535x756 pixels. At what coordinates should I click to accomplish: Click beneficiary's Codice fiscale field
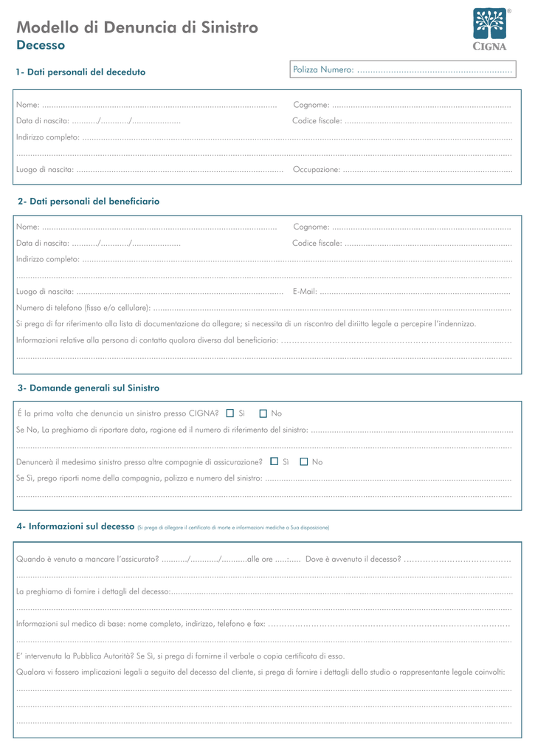pos(428,243)
